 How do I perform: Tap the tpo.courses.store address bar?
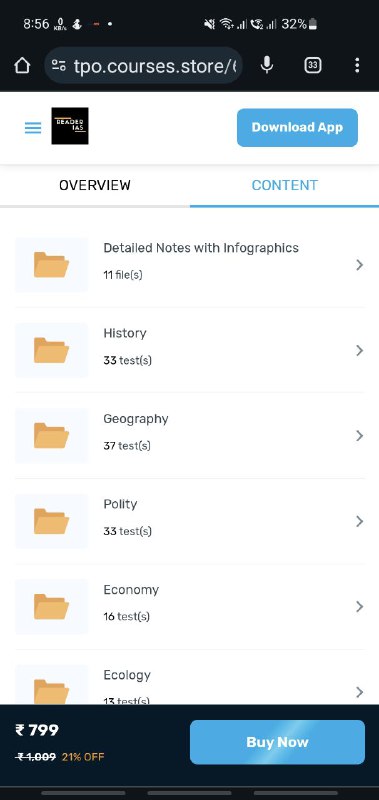[143, 65]
